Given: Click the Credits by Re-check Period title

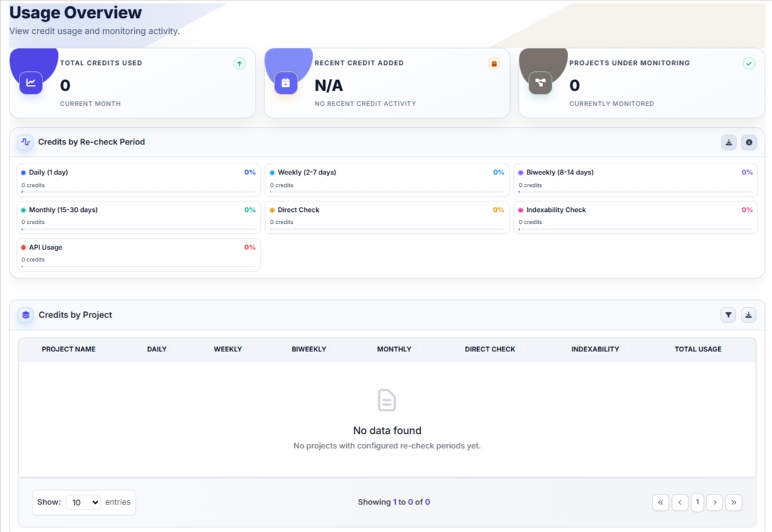Looking at the screenshot, I should 91,142.
